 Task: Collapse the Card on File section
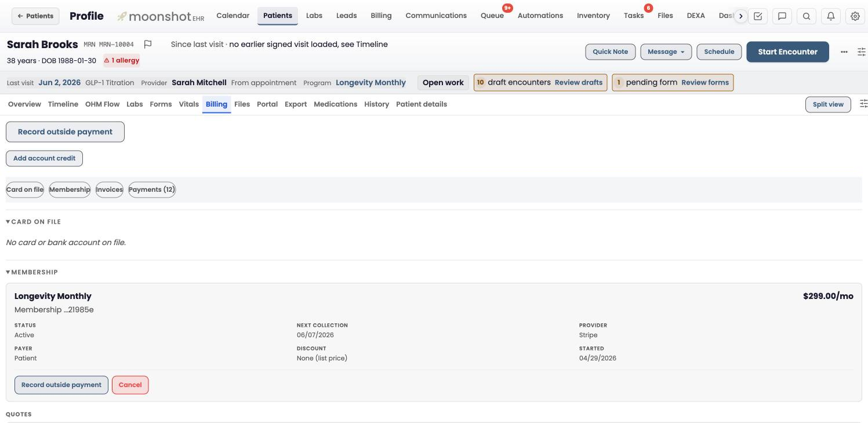point(34,222)
